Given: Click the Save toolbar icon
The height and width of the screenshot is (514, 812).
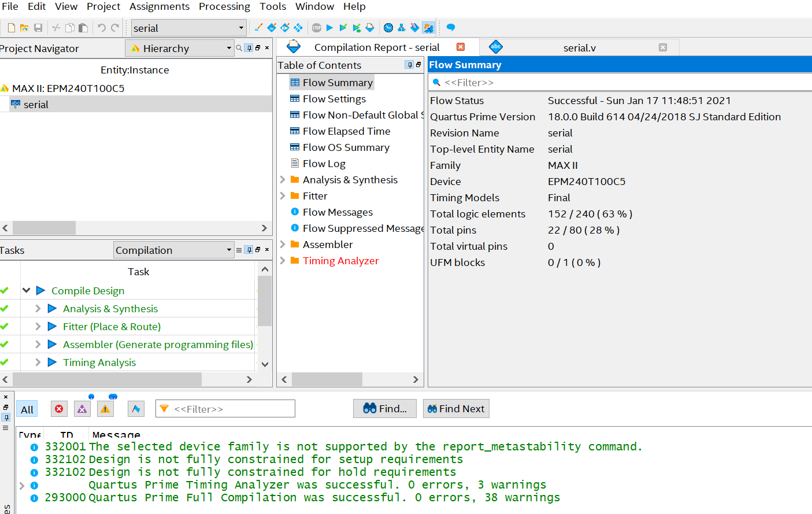Looking at the screenshot, I should pos(38,28).
